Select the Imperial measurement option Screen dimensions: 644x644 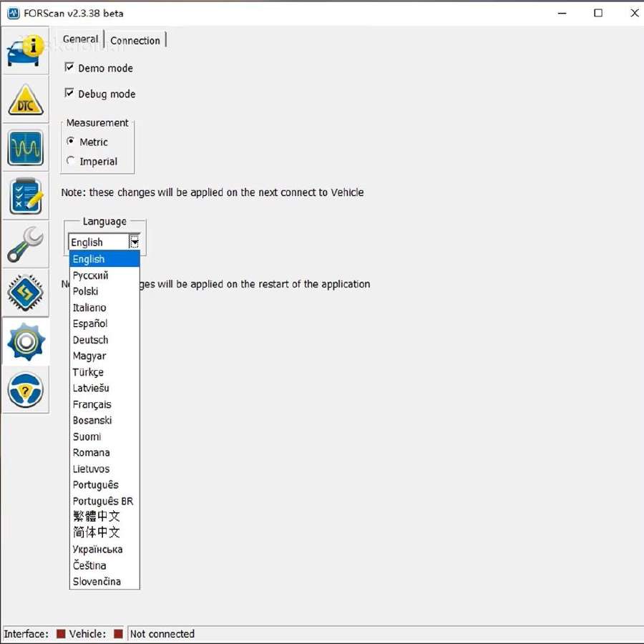(x=71, y=160)
